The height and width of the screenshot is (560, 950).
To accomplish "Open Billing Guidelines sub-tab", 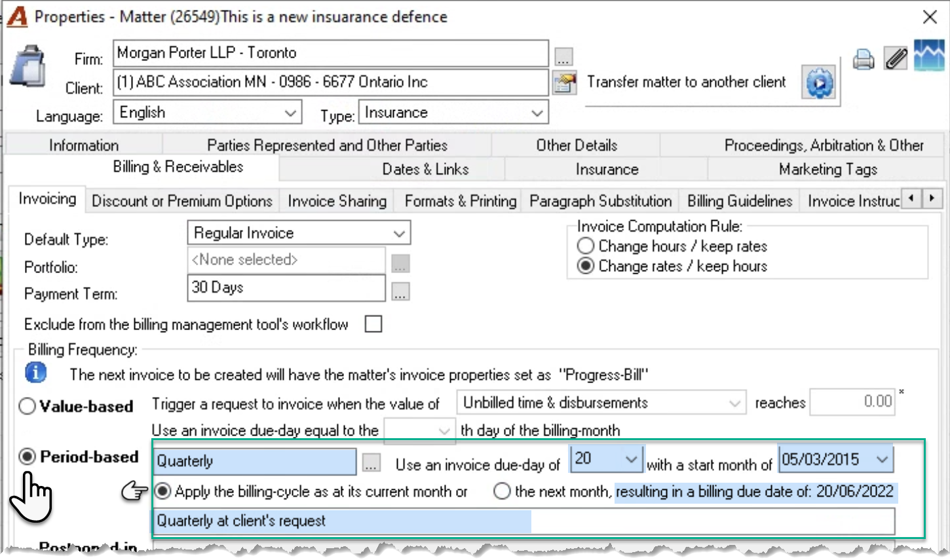I will [x=740, y=201].
